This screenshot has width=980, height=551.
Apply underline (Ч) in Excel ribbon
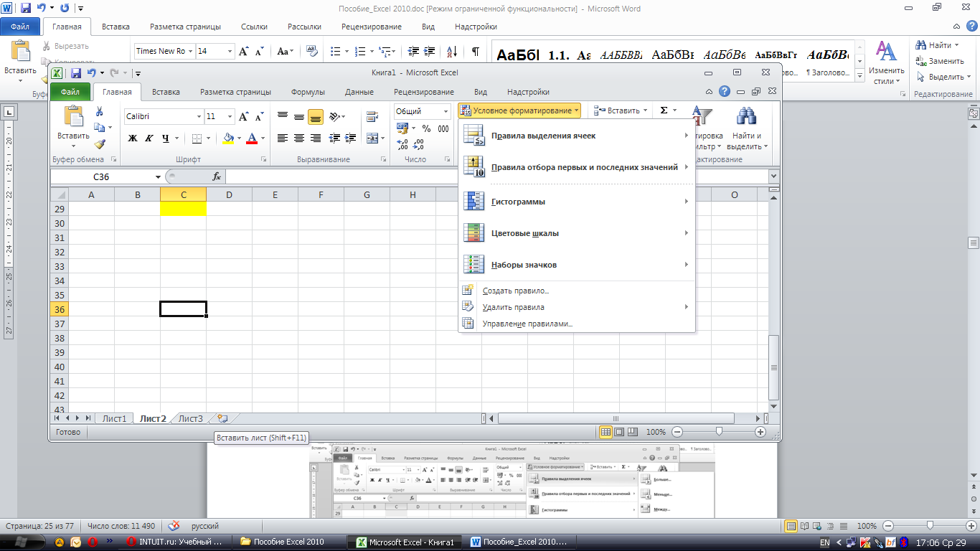coord(166,138)
